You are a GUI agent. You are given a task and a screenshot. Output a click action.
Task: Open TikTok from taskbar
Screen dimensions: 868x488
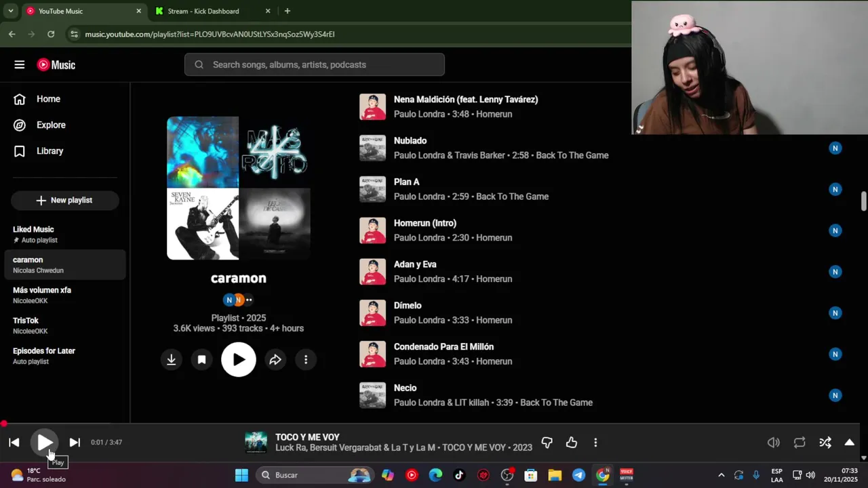[459, 475]
